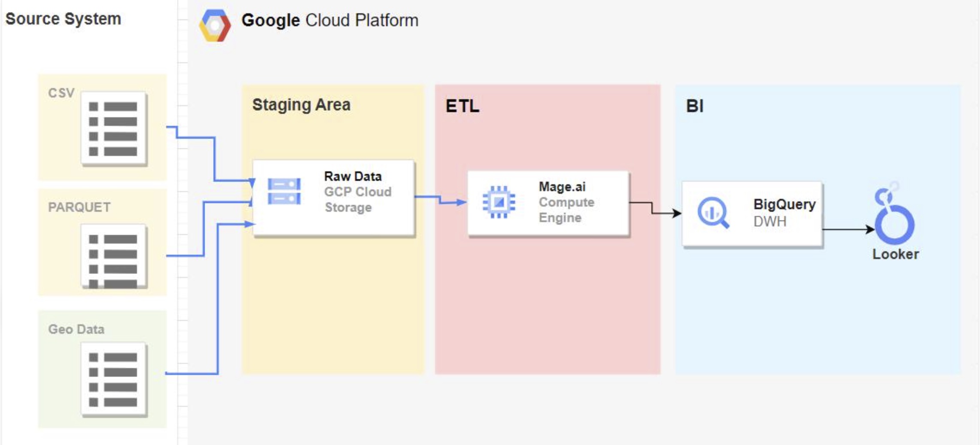Select the Raw Data GCP Cloud Storage box
The width and height of the screenshot is (980, 445).
point(334,198)
